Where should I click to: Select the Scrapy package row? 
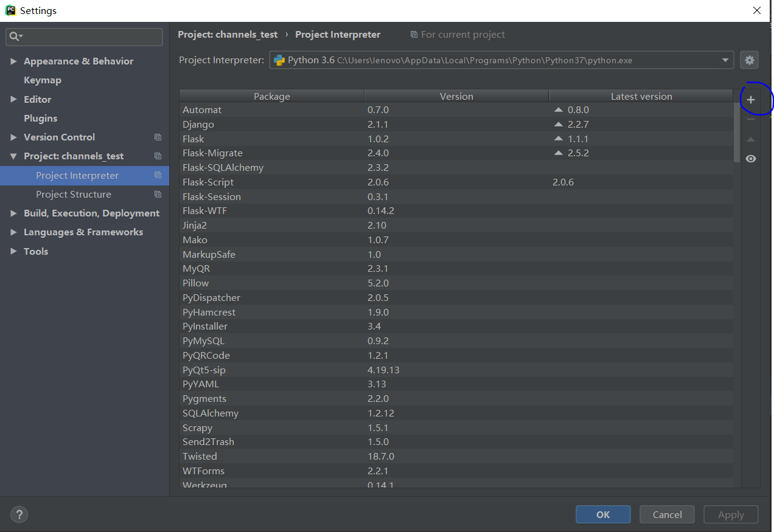click(x=456, y=427)
